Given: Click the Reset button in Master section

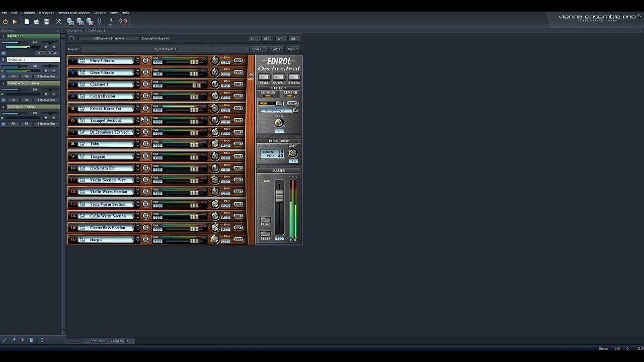Looking at the screenshot, I should (x=265, y=234).
